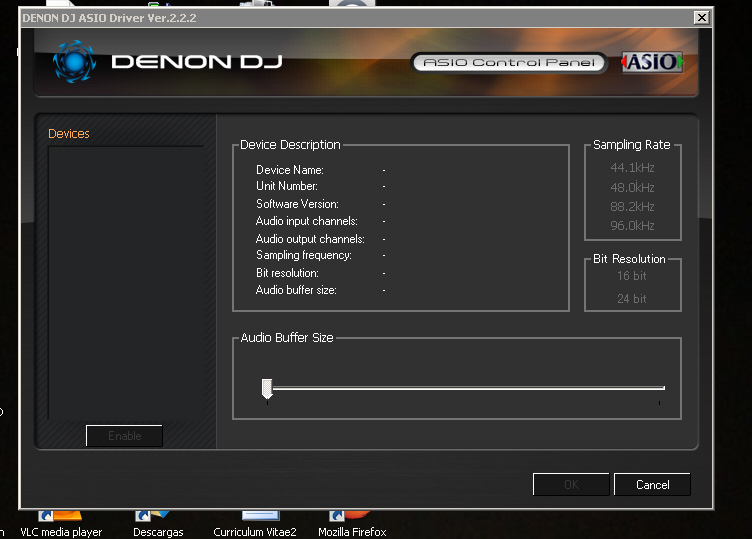Click inside the Devices list box
Image resolution: width=752 pixels, height=539 pixels.
pyautogui.click(x=126, y=283)
